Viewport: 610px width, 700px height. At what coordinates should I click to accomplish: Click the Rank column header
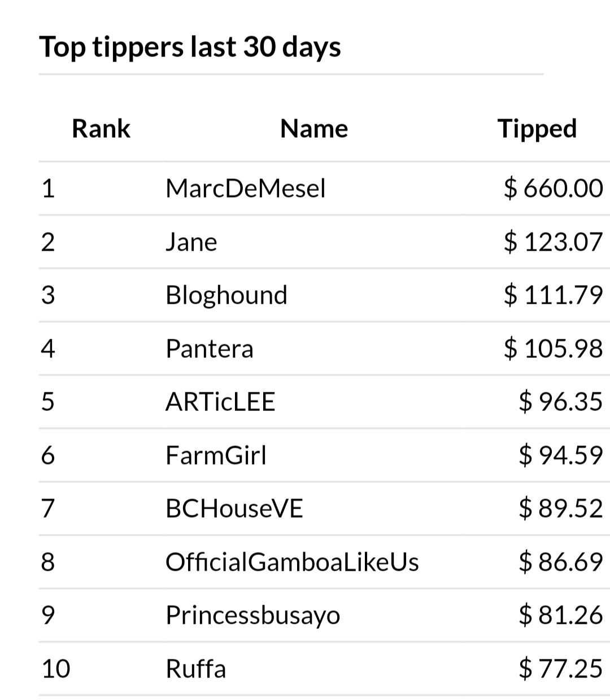click(x=101, y=129)
